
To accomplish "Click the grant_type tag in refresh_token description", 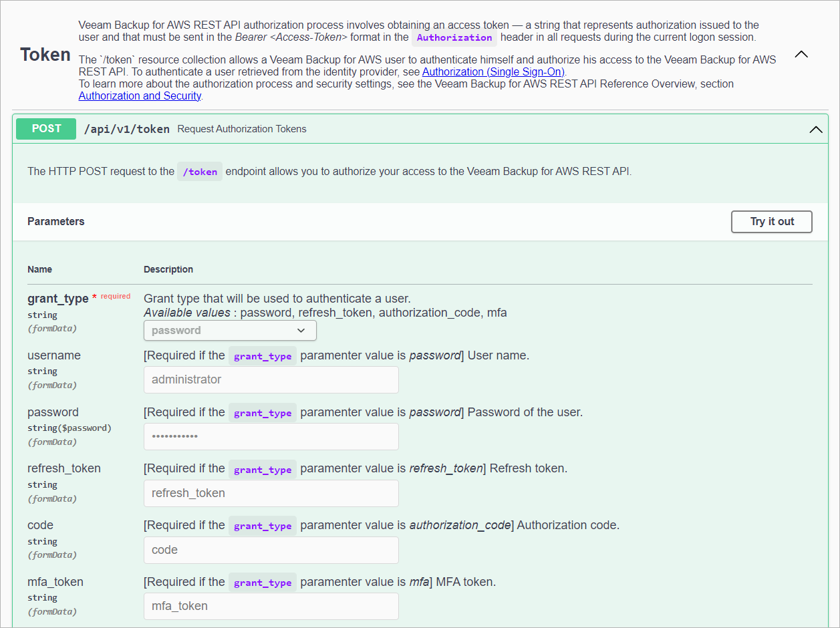I will [x=263, y=470].
